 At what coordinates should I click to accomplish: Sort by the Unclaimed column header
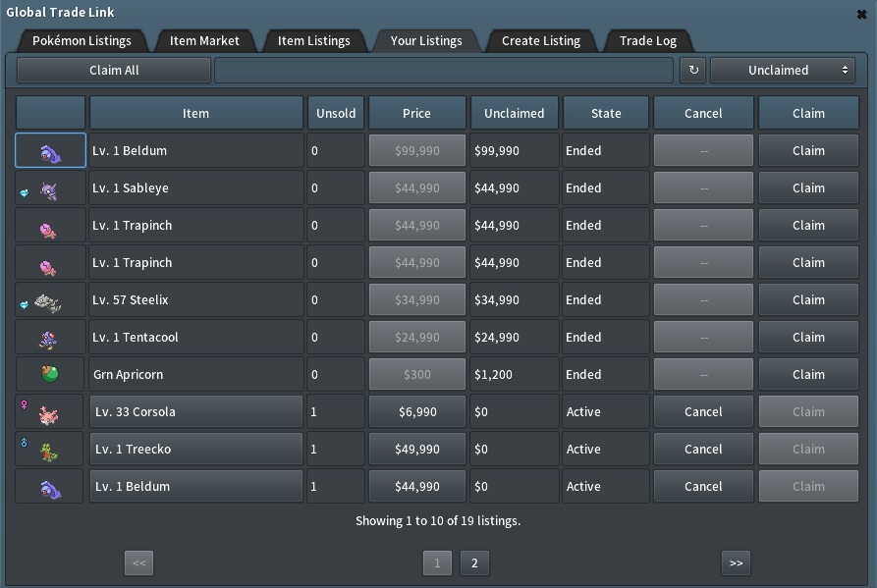pos(514,113)
